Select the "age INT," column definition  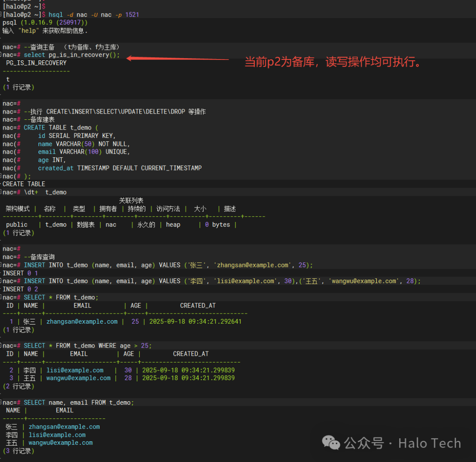point(52,160)
